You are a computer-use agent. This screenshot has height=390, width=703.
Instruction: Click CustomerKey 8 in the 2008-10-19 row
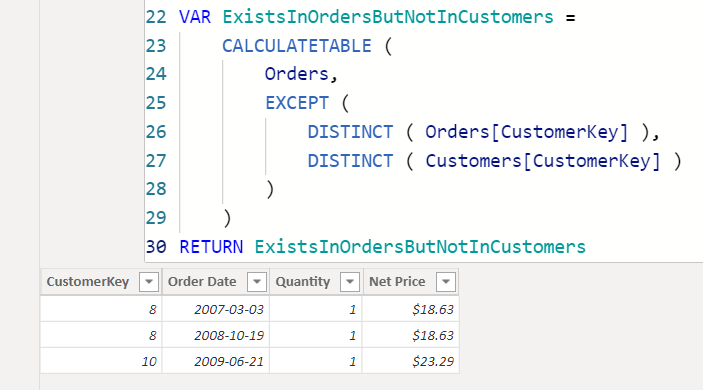pyautogui.click(x=101, y=335)
